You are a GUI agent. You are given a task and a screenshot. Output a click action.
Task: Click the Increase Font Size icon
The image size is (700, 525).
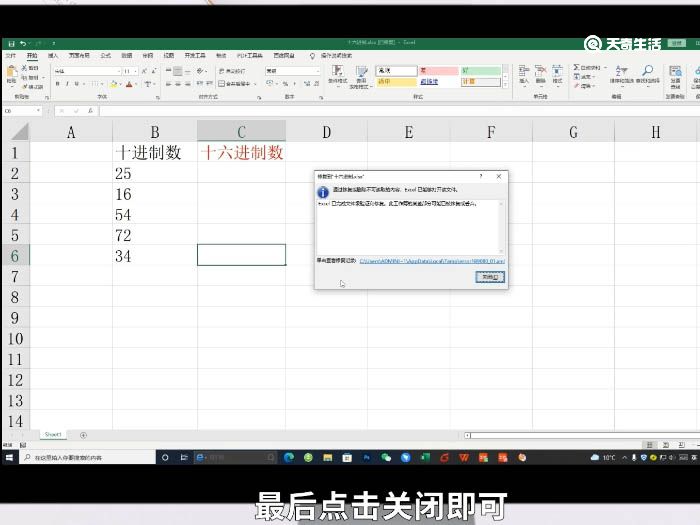click(x=144, y=71)
